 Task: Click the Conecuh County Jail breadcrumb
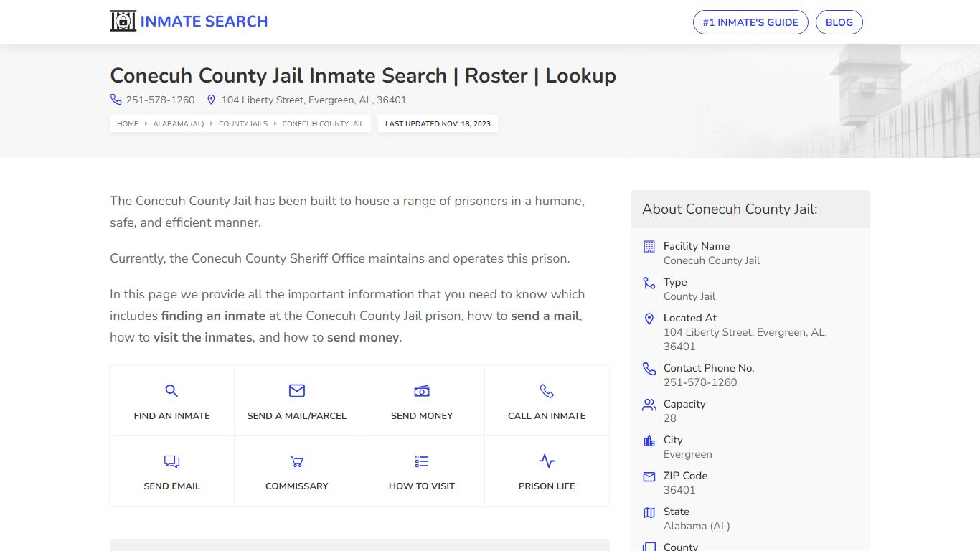coord(323,124)
